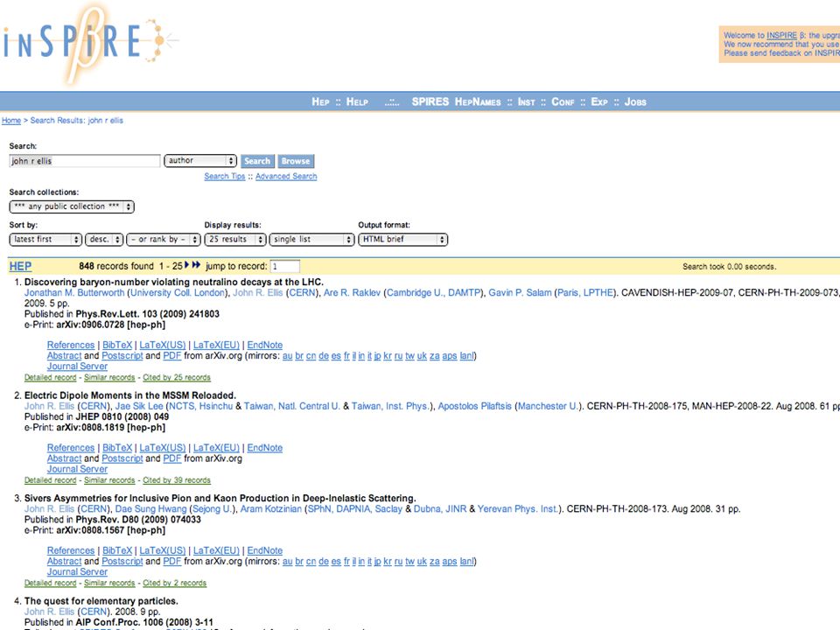This screenshot has width=840, height=630.
Task: Open BibTeX for the first record
Action: click(x=117, y=345)
